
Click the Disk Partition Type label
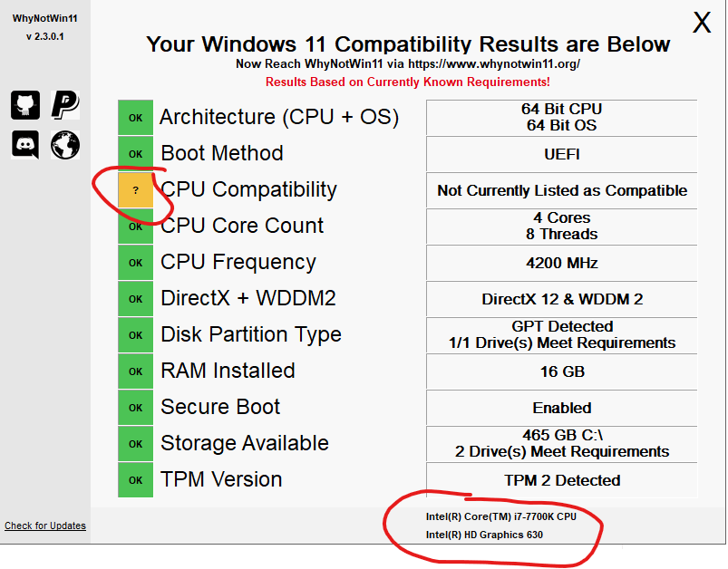(251, 334)
